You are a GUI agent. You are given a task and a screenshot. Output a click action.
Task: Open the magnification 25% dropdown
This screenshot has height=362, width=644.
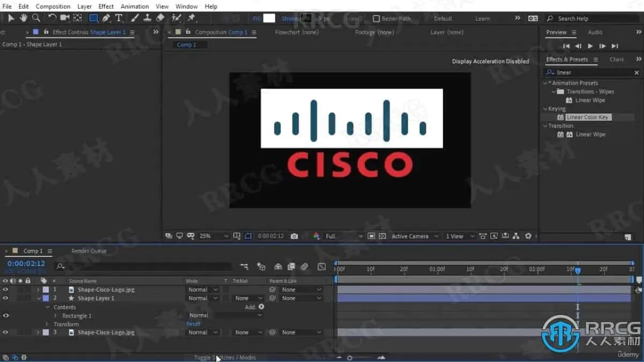214,236
